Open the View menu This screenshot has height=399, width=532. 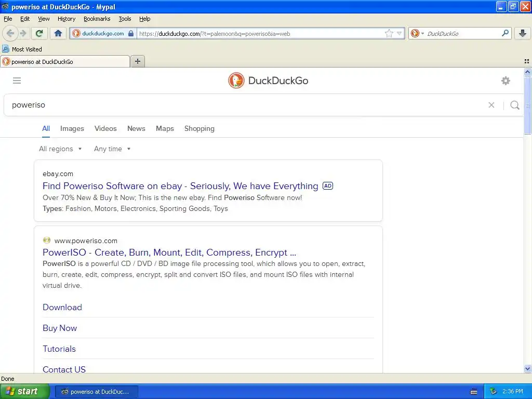coord(44,19)
